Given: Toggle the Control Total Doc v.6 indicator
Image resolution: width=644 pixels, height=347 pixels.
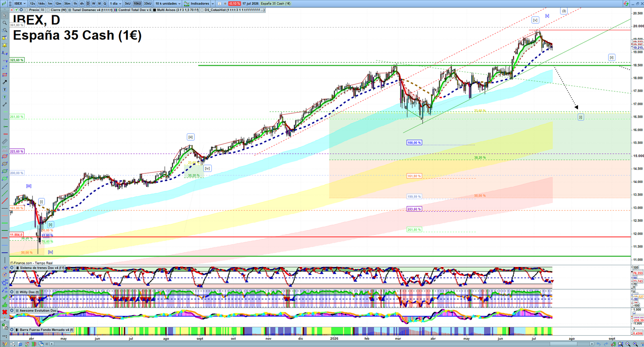Looking at the screenshot, I should tap(116, 10).
